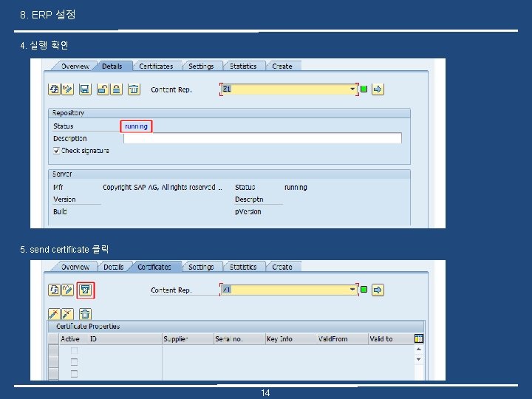Tick the Active checkbox in the second certificate row
The width and height of the screenshot is (532, 399).
click(x=74, y=362)
